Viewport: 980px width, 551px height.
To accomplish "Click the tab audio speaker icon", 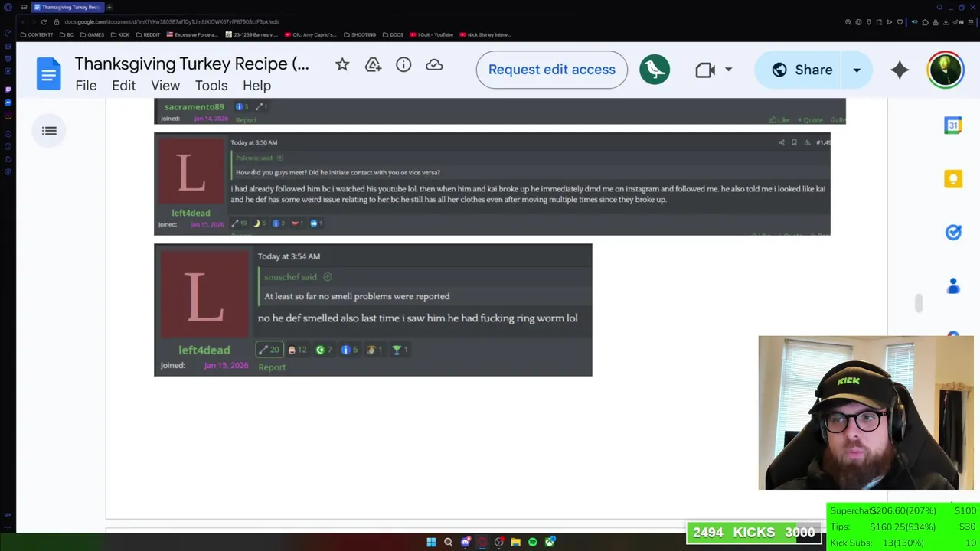I will [914, 22].
